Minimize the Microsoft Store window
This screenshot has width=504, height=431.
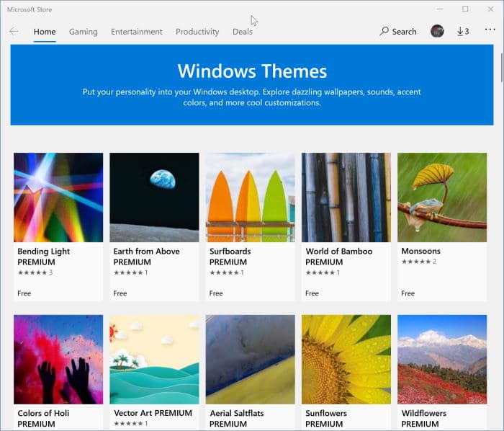[440, 9]
